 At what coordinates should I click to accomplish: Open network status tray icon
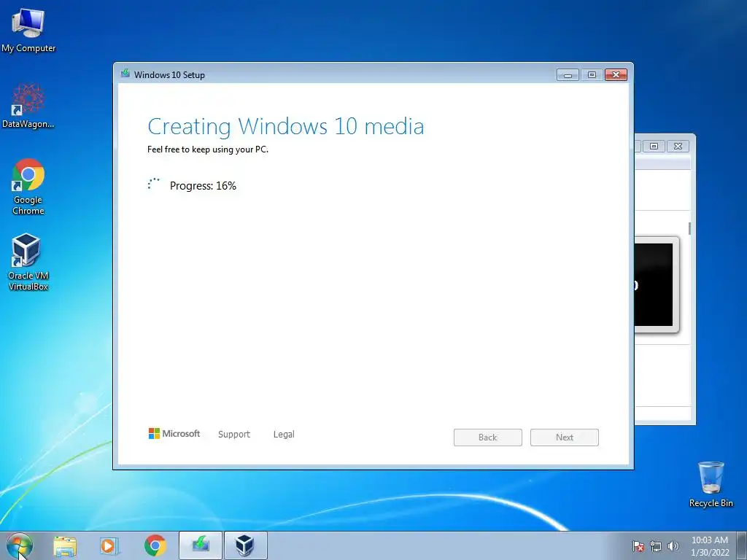(656, 546)
